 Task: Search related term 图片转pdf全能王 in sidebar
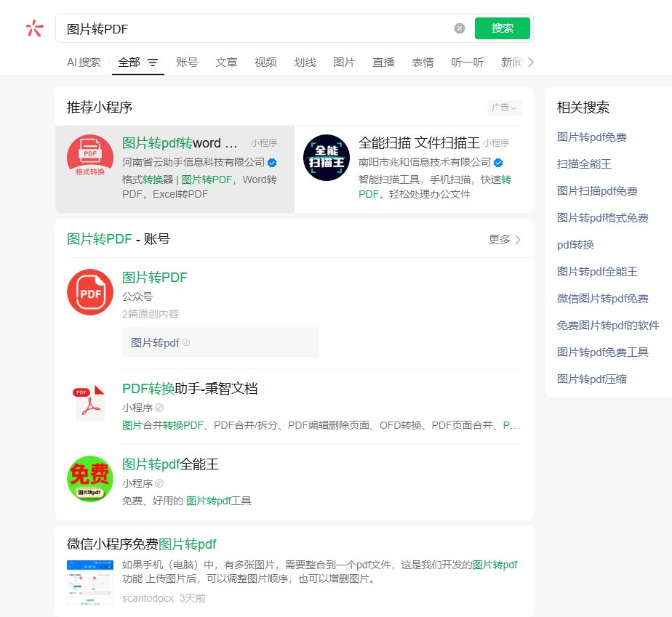click(597, 272)
